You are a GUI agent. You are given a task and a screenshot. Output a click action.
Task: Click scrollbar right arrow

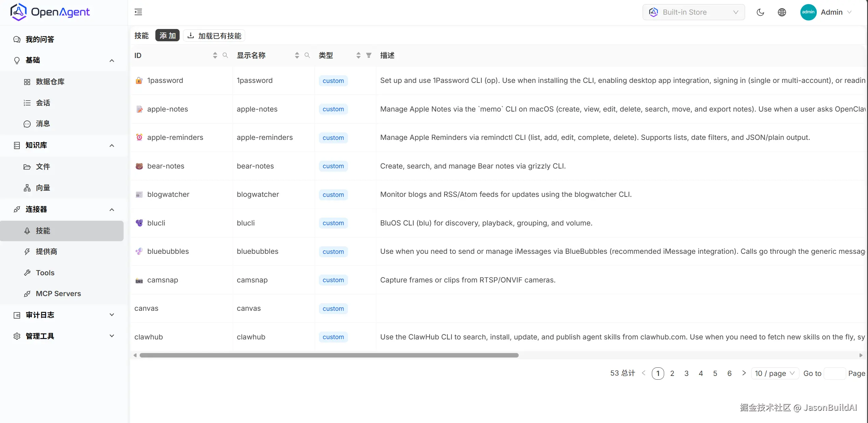[861, 355]
